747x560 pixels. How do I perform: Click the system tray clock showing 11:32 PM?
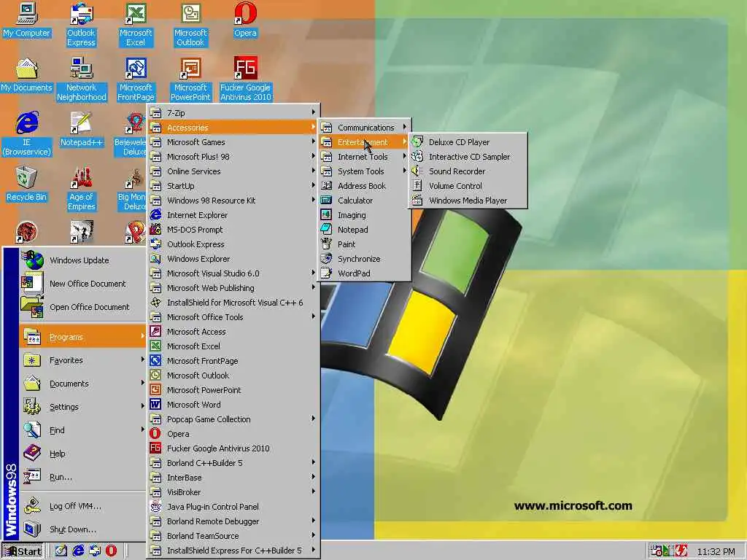(x=716, y=551)
